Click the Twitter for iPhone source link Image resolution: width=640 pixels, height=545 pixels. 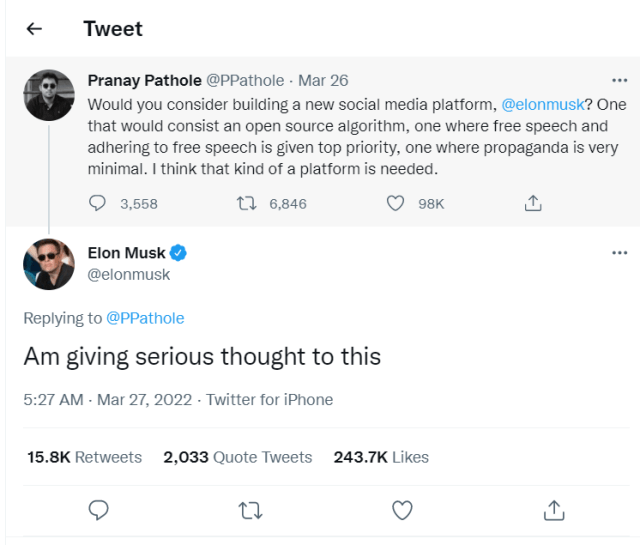point(270,399)
